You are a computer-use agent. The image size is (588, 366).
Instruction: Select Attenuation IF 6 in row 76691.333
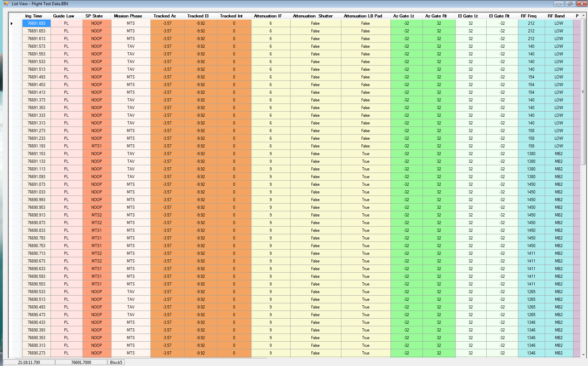[x=271, y=115]
